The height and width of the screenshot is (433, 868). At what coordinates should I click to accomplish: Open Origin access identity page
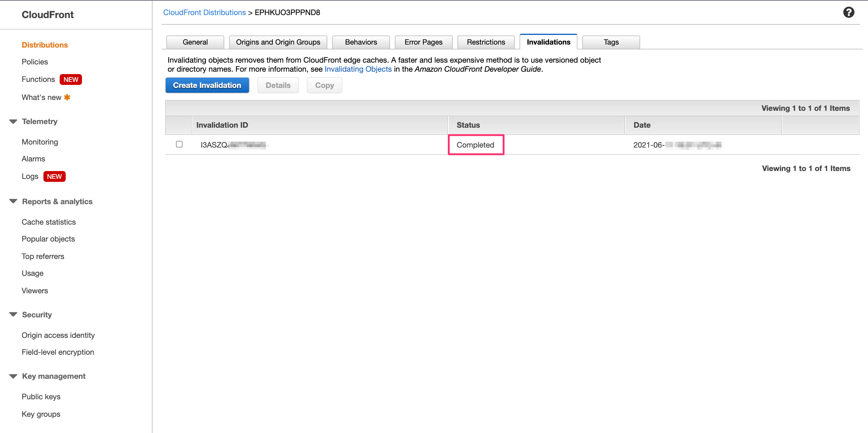[x=58, y=335]
